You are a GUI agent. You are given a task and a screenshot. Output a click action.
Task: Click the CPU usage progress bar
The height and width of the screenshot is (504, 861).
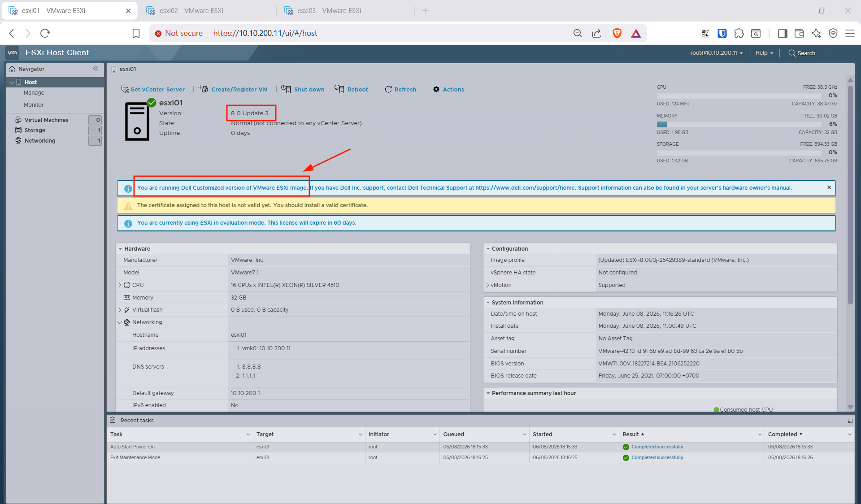click(x=739, y=96)
